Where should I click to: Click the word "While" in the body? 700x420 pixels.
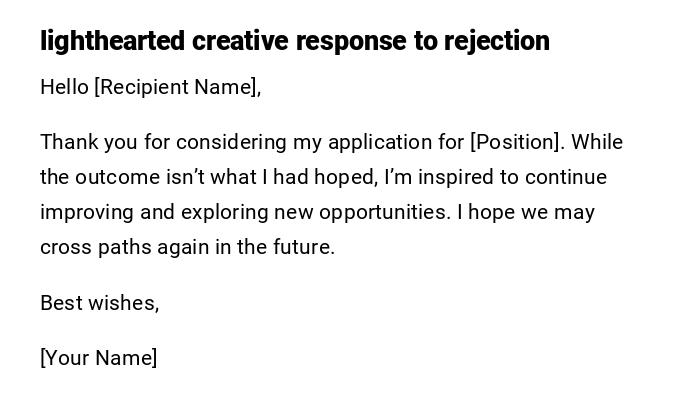(x=598, y=142)
